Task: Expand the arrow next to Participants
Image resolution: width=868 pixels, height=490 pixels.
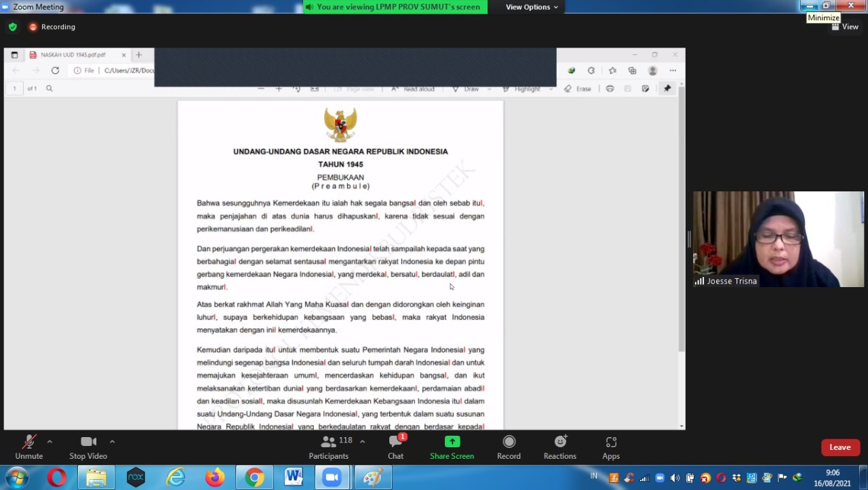Action: (362, 442)
